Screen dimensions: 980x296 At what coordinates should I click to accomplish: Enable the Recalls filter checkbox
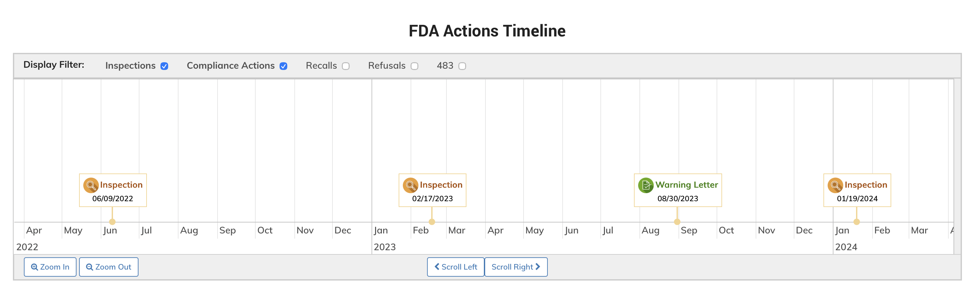coord(345,66)
